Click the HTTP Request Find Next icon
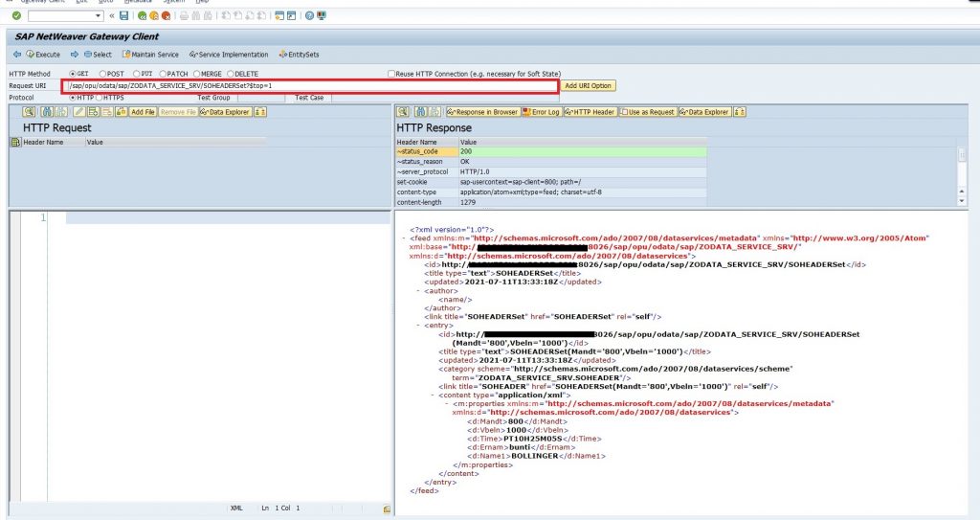The width and height of the screenshot is (980, 520). [x=60, y=112]
